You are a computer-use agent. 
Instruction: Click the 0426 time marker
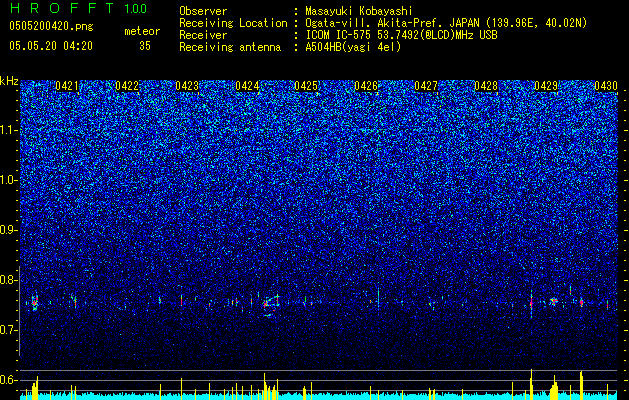[x=366, y=86]
